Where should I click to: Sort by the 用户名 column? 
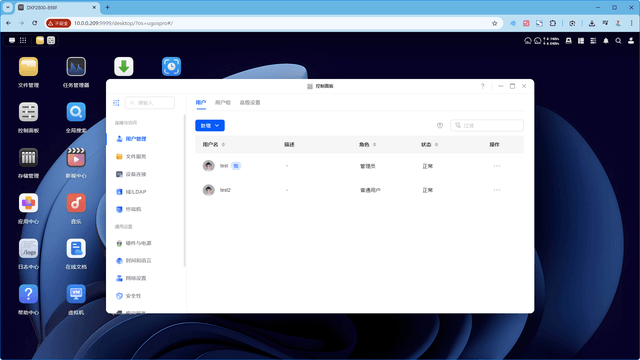click(x=213, y=144)
